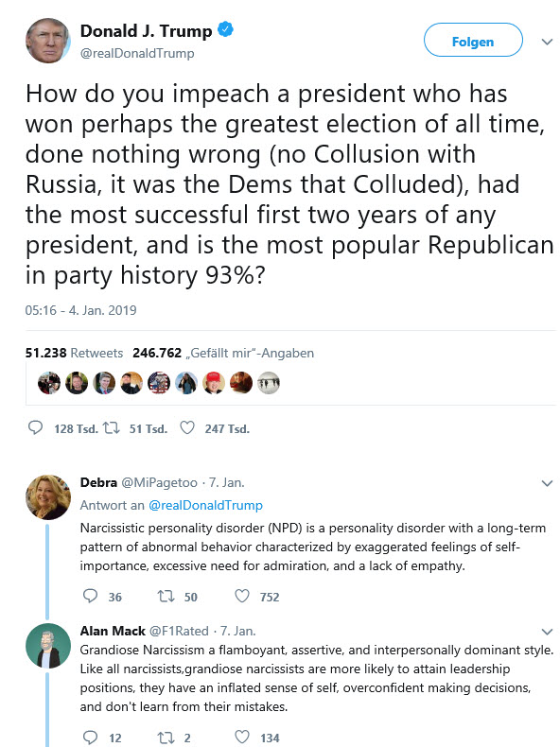Screen dimensions: 560x747
Task: Expand the options chevron on Alan Mack's tweet
Action: [x=547, y=632]
